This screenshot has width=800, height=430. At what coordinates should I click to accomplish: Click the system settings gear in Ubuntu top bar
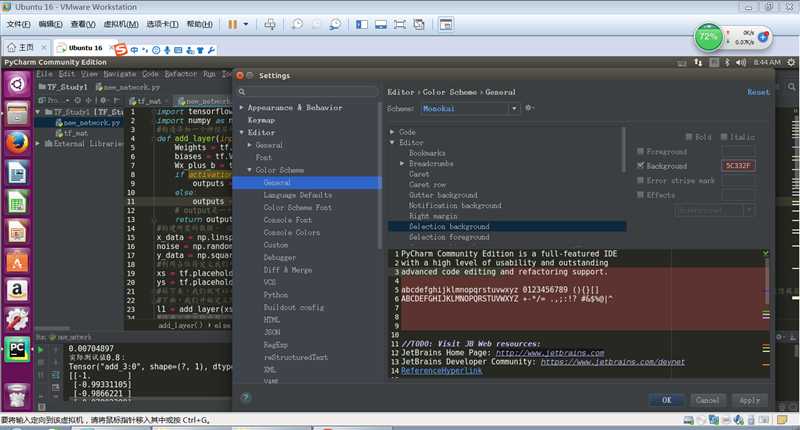pyautogui.click(x=791, y=62)
